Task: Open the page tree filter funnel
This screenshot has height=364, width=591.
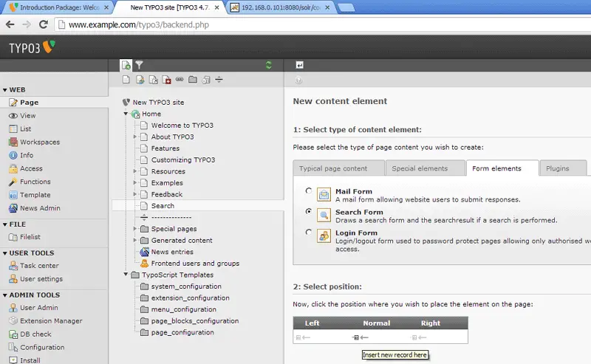Action: click(139, 65)
